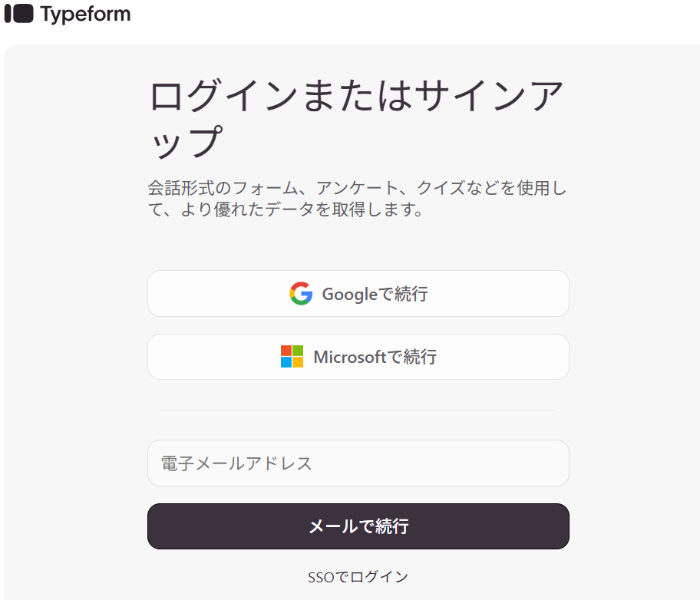Click the blue square in Microsoft logo
The width and height of the screenshot is (700, 600).
[286, 362]
